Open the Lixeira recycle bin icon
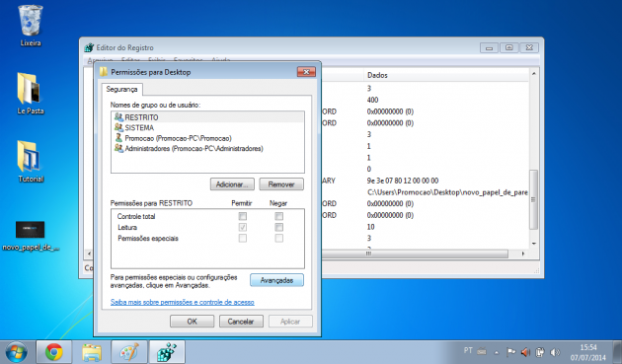Image resolution: width=622 pixels, height=364 pixels. [x=31, y=25]
